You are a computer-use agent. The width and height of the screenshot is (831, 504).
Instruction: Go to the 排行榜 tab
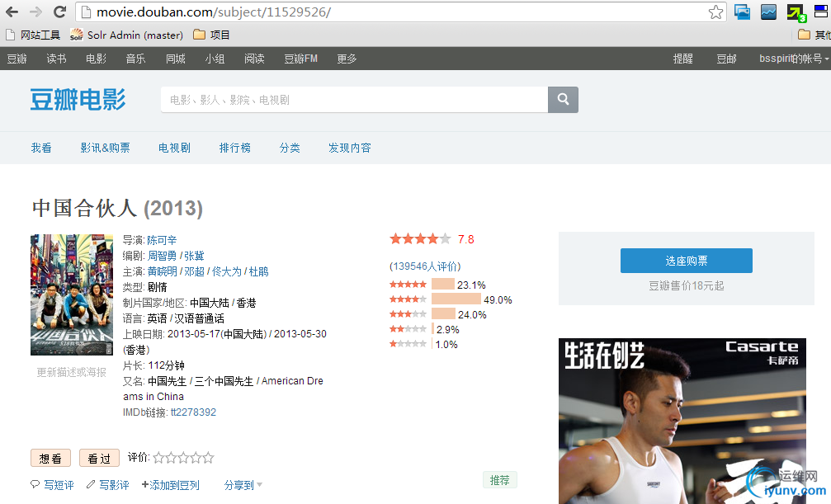235,148
